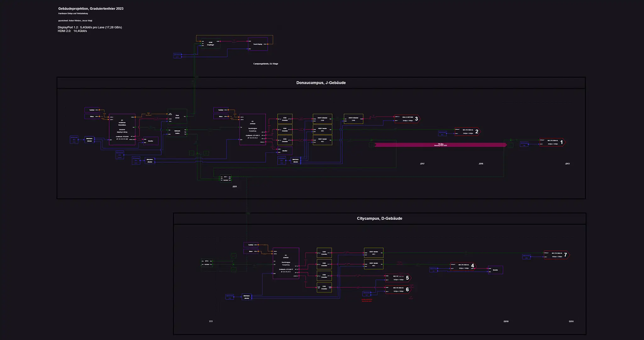Select NEC projector node number 1

click(552, 142)
